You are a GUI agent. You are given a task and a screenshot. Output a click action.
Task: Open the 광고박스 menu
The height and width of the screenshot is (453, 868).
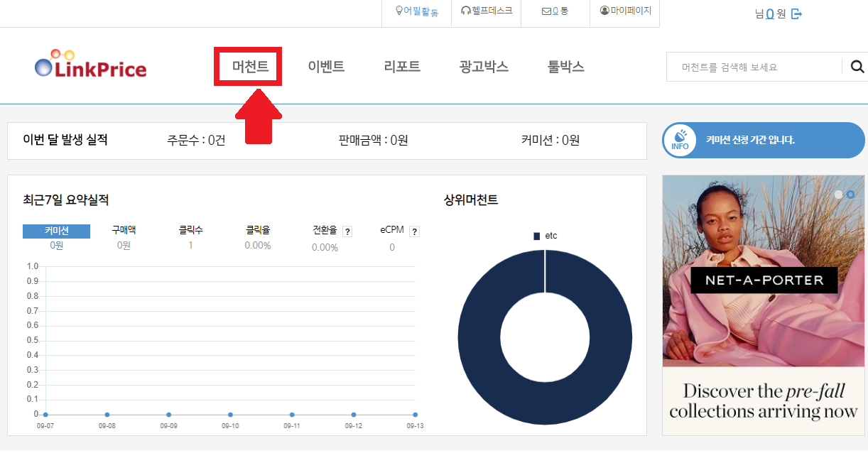click(484, 67)
